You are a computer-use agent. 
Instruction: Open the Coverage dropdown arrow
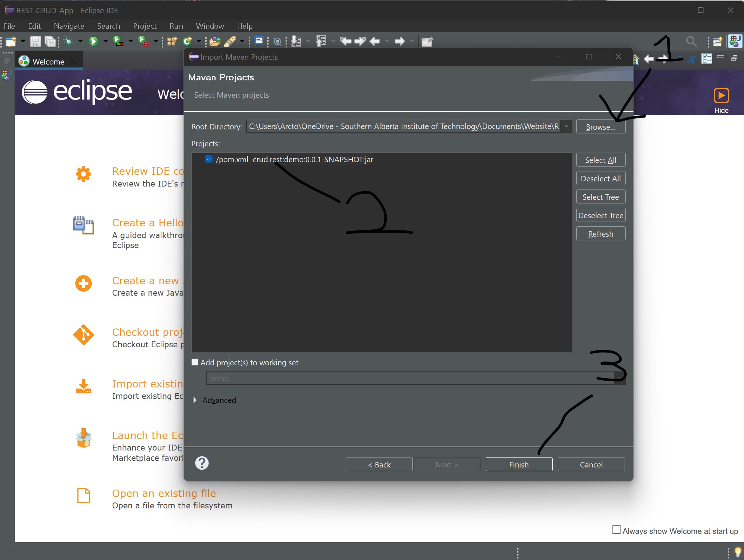coord(130,41)
